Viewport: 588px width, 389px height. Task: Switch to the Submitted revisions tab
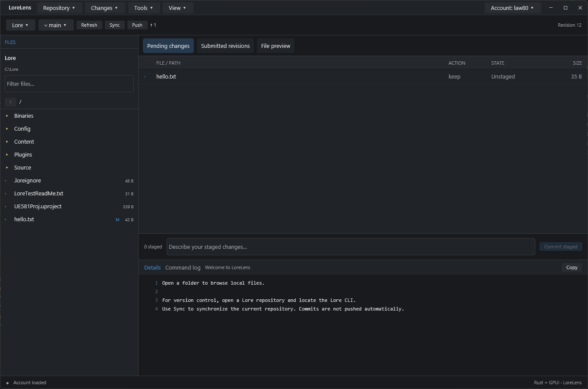(225, 46)
